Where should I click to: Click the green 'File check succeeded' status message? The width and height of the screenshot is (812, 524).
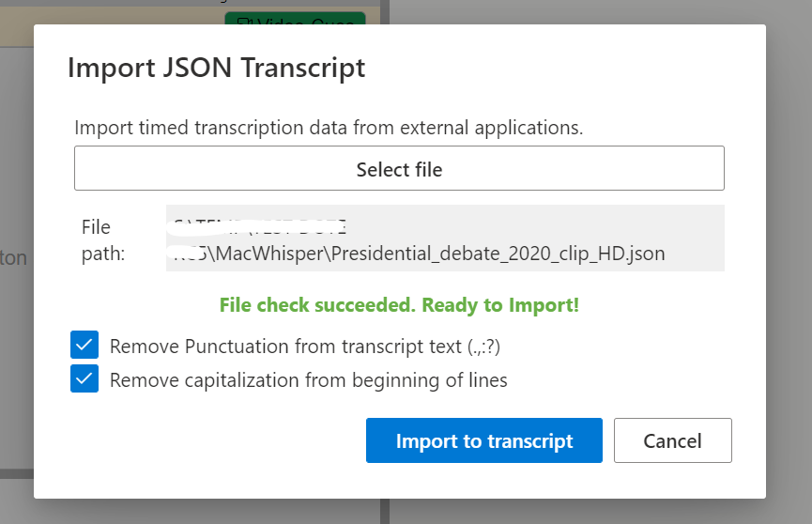(x=399, y=305)
